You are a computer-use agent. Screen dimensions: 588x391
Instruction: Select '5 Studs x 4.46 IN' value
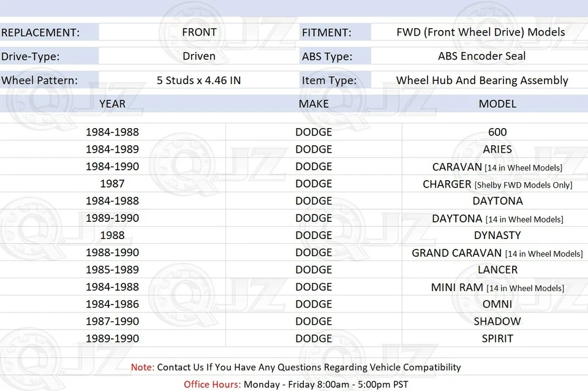pos(198,80)
